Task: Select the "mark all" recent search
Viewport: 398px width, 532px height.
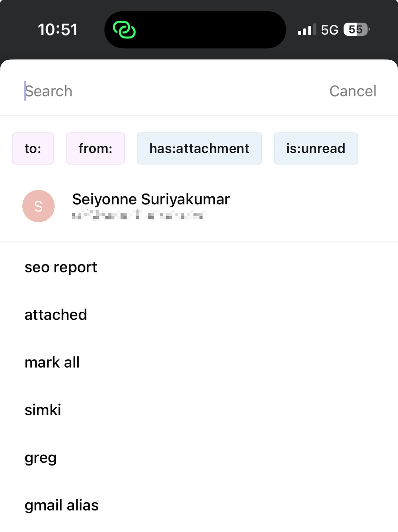Action: click(x=52, y=362)
